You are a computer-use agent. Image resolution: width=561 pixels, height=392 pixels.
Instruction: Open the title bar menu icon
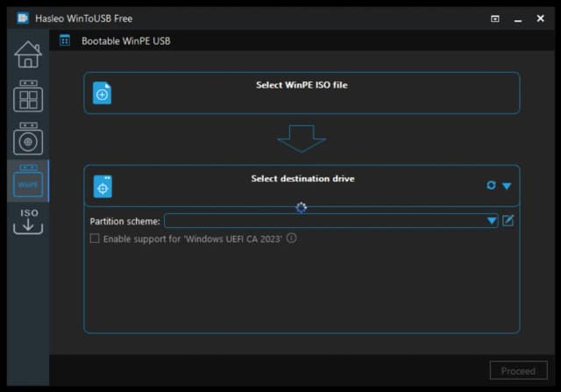click(494, 18)
